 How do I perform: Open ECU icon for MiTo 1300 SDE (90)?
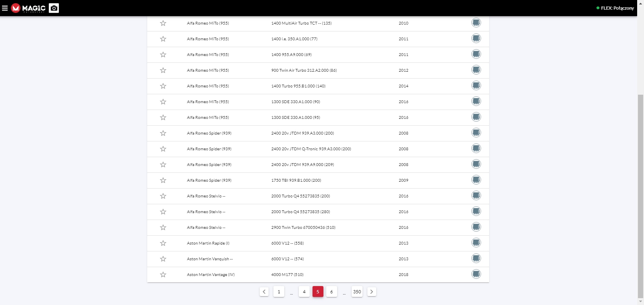476,101
